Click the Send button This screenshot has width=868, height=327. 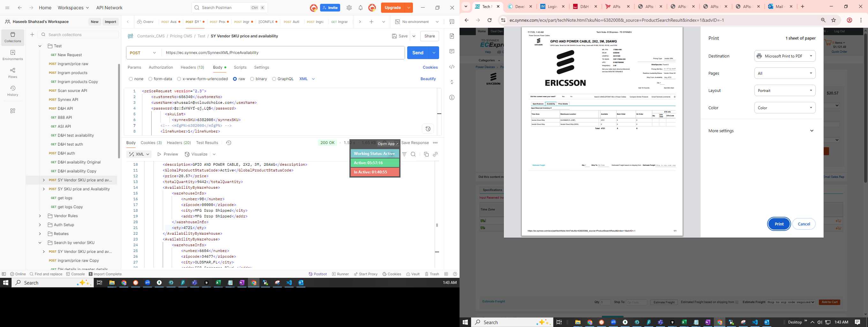(x=418, y=53)
